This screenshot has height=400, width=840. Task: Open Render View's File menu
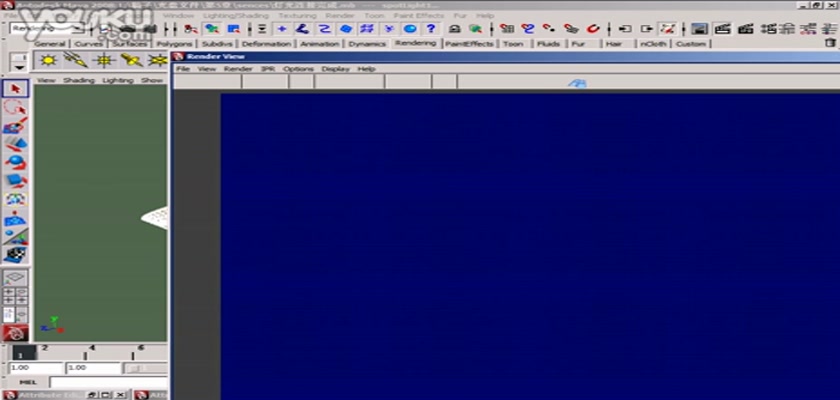(183, 69)
